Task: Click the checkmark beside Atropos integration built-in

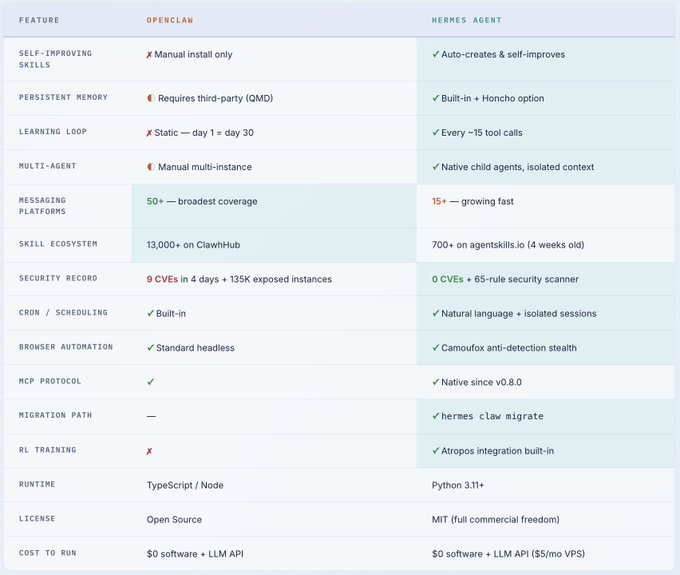Action: (x=436, y=451)
